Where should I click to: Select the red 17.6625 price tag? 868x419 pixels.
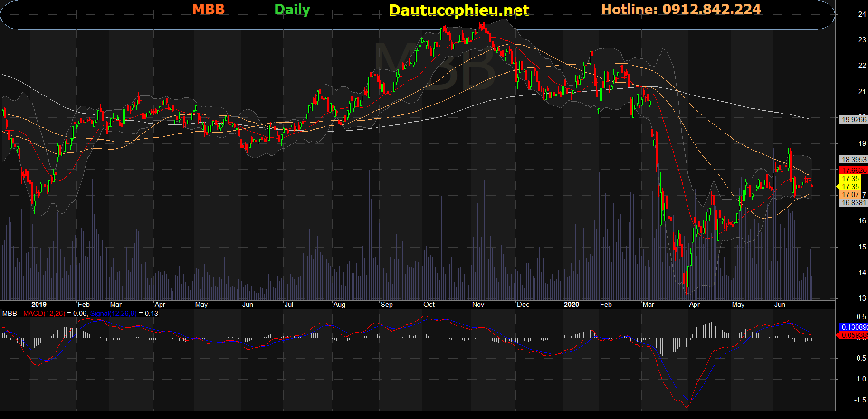pyautogui.click(x=853, y=170)
